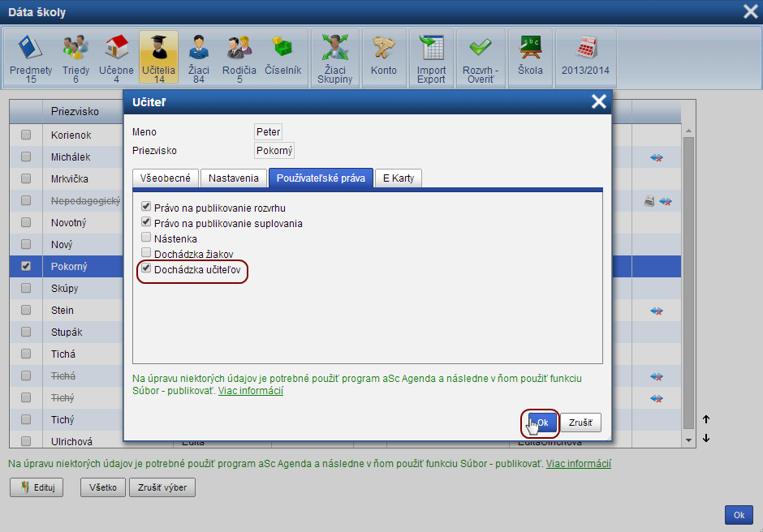Follow the Viac informácií link in the dialog
763x532 pixels.
[251, 391]
